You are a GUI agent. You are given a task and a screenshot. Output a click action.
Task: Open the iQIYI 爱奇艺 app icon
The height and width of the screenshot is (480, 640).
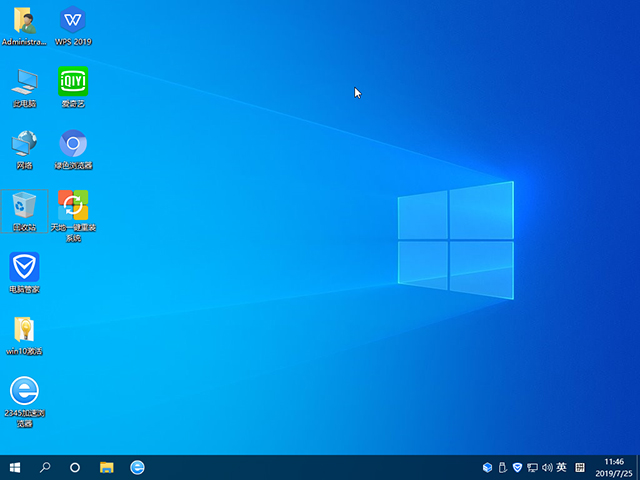pos(73,87)
